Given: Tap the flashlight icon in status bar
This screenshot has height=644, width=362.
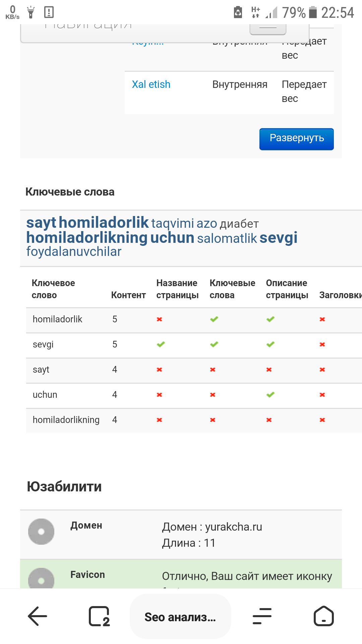Looking at the screenshot, I should coord(31,12).
